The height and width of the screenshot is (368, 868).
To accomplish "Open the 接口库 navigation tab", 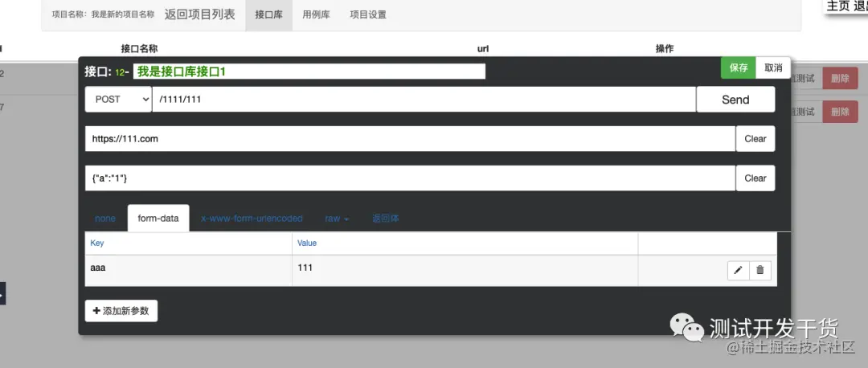I will pos(269,15).
